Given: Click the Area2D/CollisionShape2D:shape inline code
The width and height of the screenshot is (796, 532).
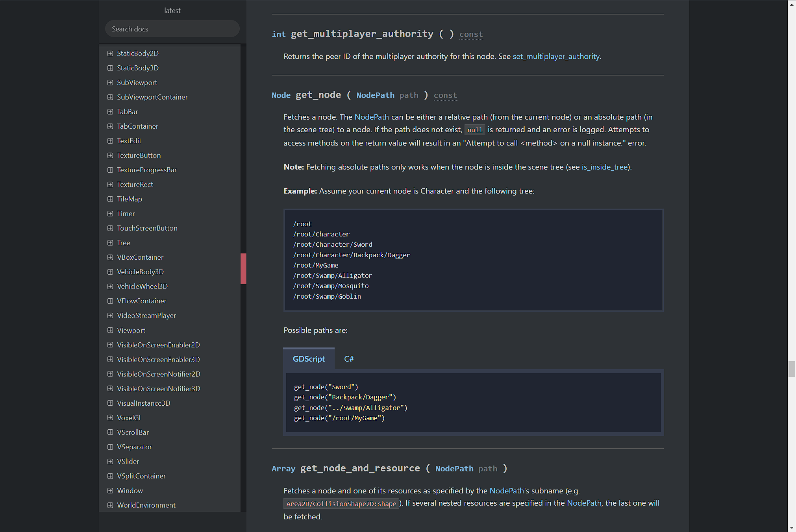Looking at the screenshot, I should pyautogui.click(x=341, y=504).
